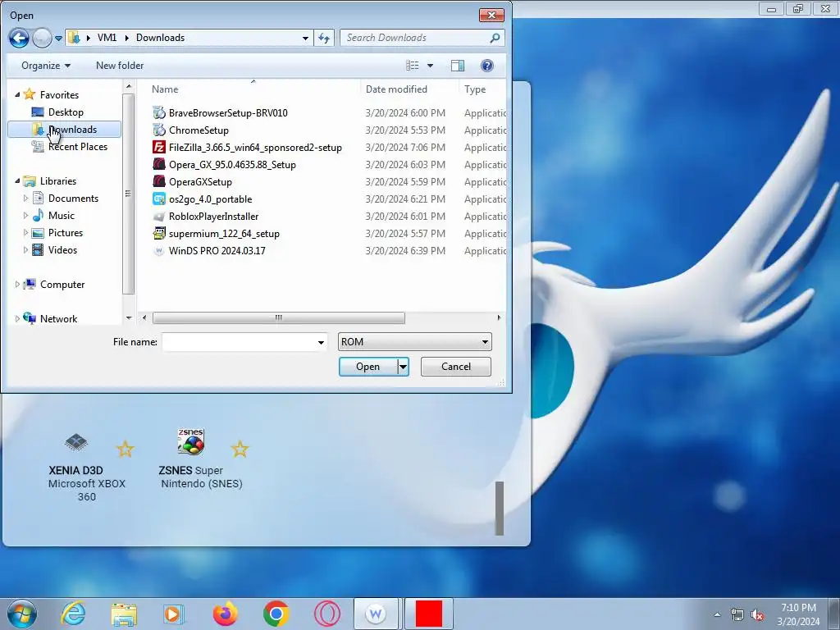Open the File name history dropdown
This screenshot has width=840, height=630.
321,342
